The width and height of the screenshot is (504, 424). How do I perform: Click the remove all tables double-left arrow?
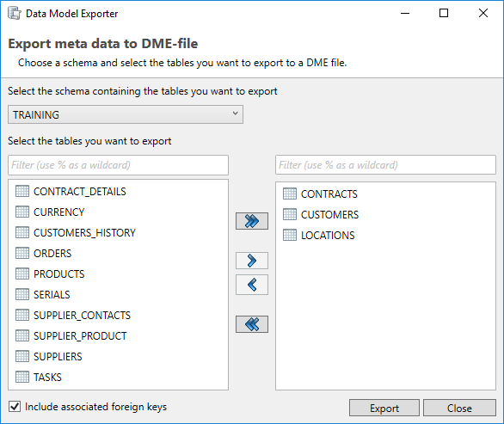coord(252,324)
